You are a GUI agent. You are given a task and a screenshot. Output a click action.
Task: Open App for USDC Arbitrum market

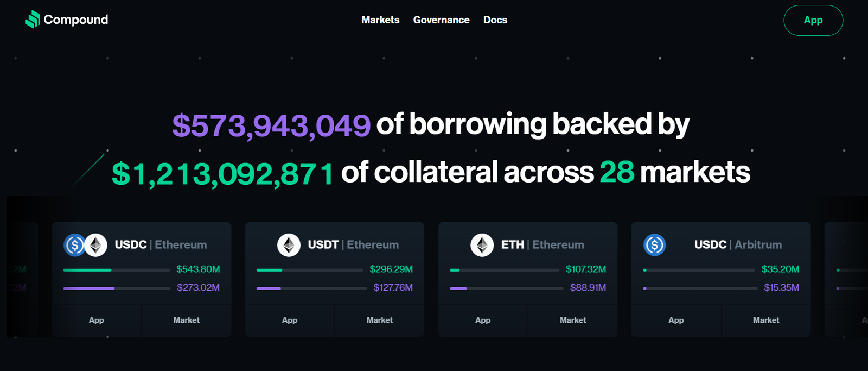(676, 320)
